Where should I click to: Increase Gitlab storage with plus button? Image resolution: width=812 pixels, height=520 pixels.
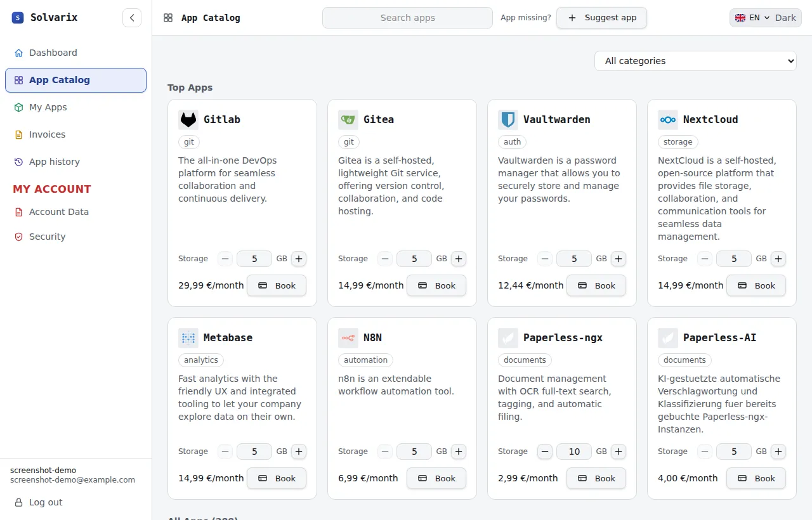[299, 259]
